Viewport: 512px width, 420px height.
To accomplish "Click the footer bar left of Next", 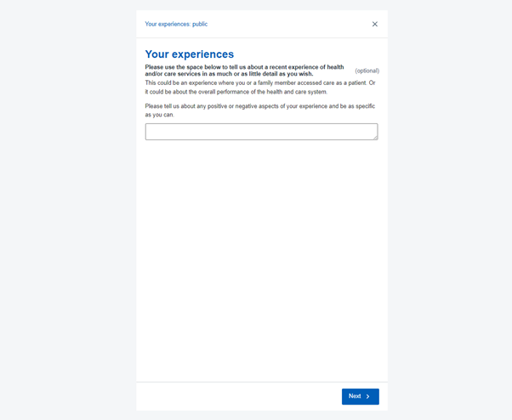I will click(x=238, y=396).
